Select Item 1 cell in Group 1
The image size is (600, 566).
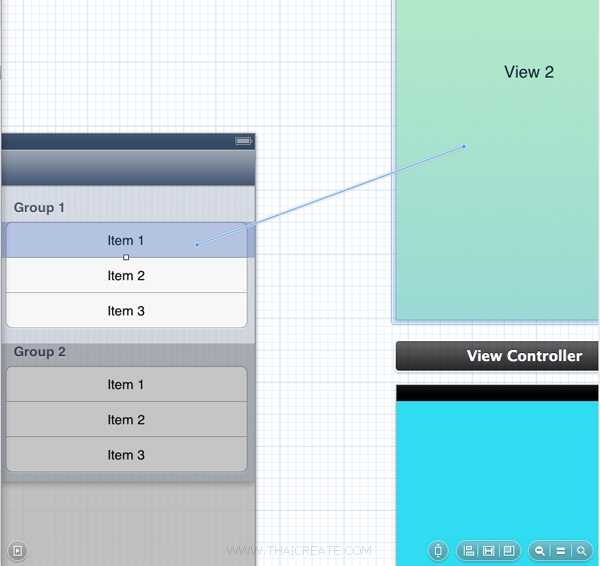pyautogui.click(x=126, y=240)
